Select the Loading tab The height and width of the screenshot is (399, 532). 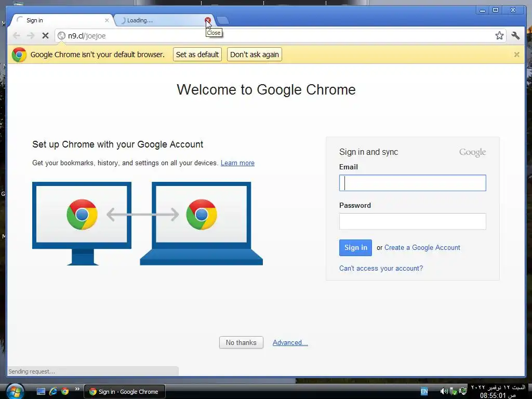coord(159,20)
